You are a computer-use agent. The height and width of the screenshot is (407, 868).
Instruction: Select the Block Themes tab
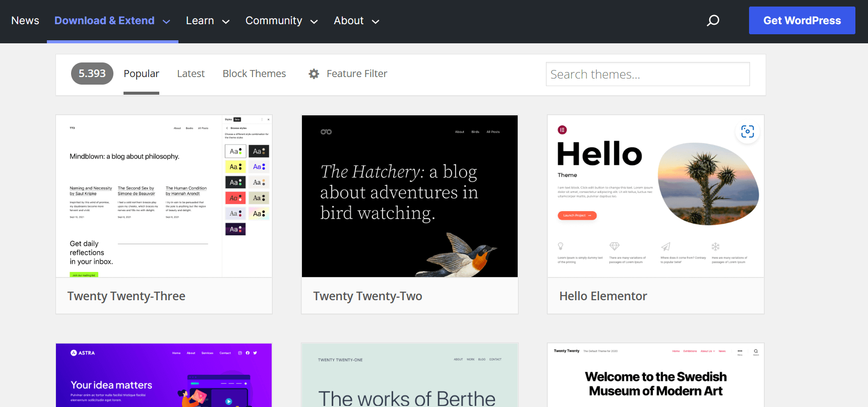(x=254, y=74)
